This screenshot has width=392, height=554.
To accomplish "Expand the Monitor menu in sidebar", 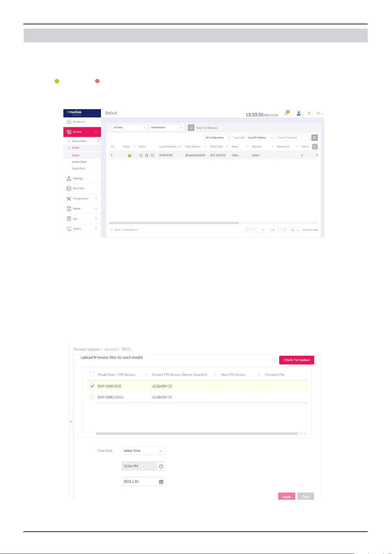I will pos(82,132).
